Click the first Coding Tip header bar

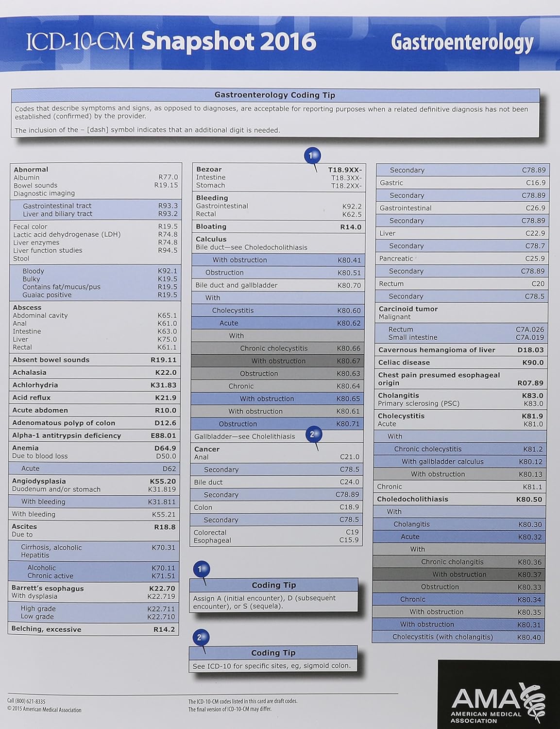pyautogui.click(x=273, y=586)
